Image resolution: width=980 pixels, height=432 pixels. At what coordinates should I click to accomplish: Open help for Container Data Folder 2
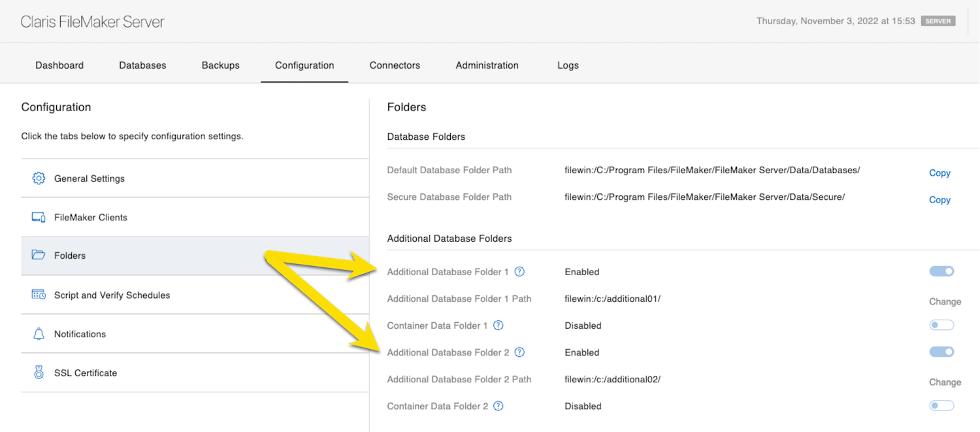pyautogui.click(x=498, y=406)
